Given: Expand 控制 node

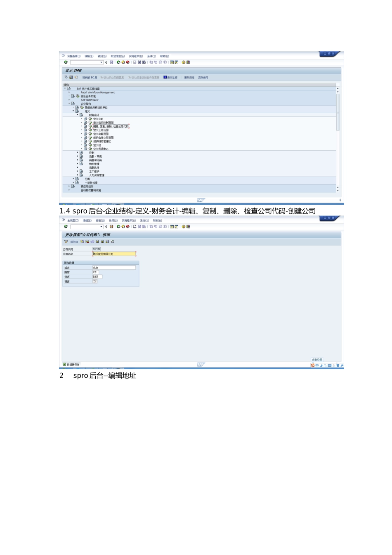Looking at the screenshot, I should 78,152.
